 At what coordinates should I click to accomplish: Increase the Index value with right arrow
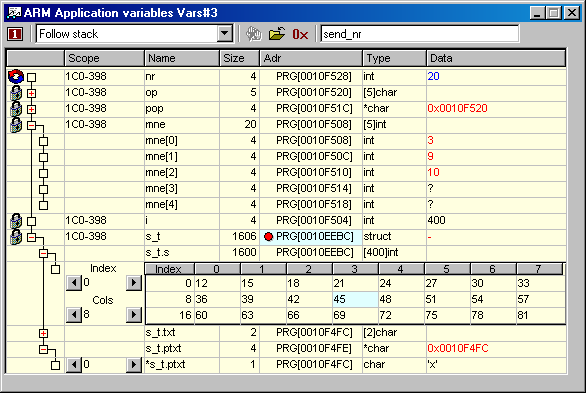click(x=134, y=283)
